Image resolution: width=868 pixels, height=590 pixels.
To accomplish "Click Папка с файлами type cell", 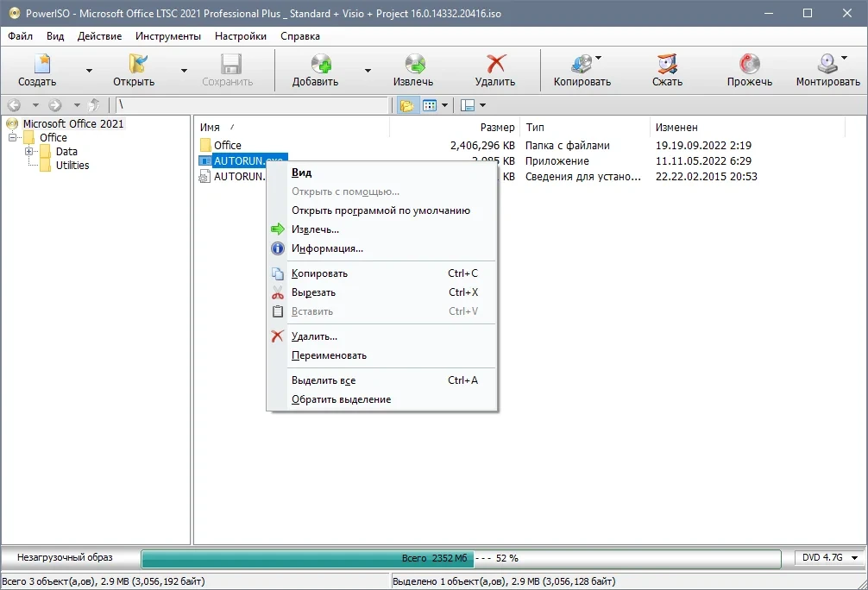I will point(568,145).
